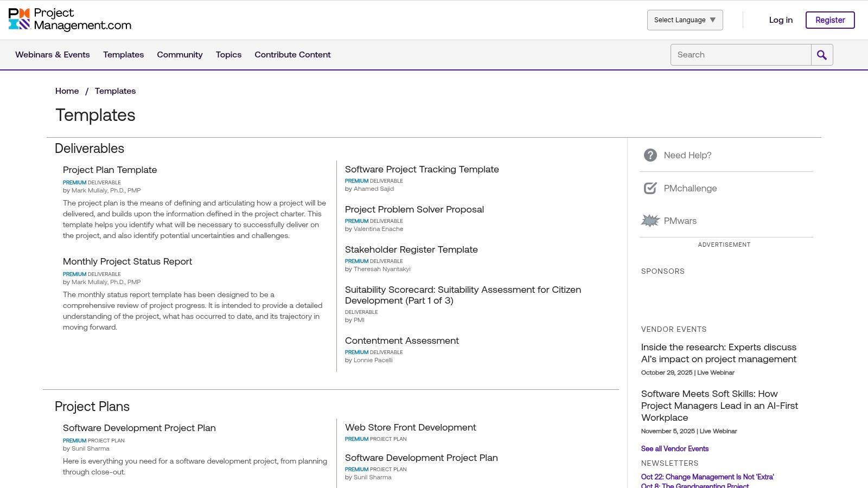Image resolution: width=868 pixels, height=488 pixels.
Task: Open the Stakeholder Register Template
Action: coord(412,249)
